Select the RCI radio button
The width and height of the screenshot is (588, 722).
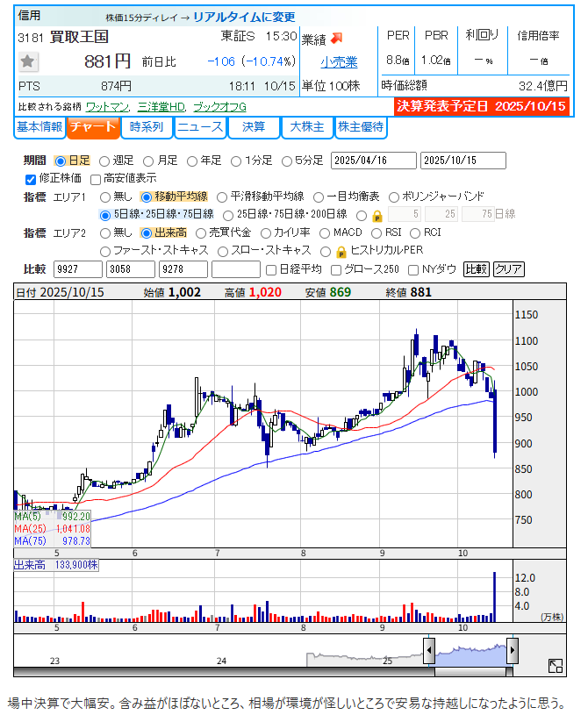point(415,233)
